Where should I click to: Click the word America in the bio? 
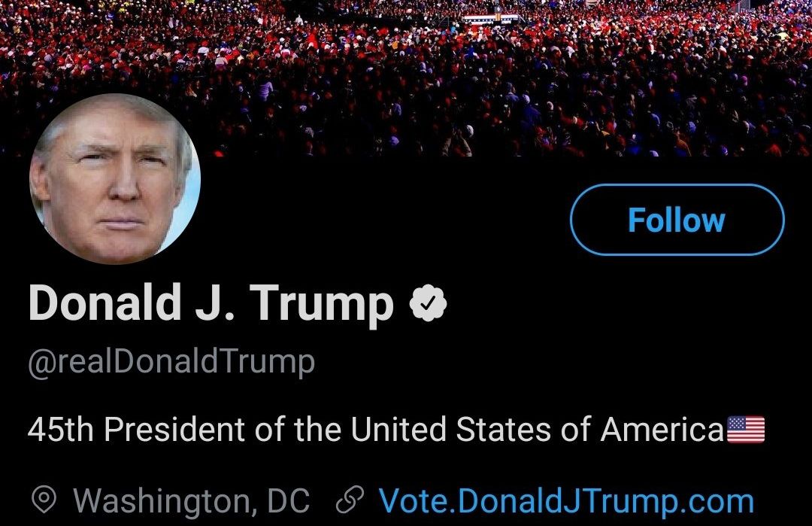[x=662, y=430]
